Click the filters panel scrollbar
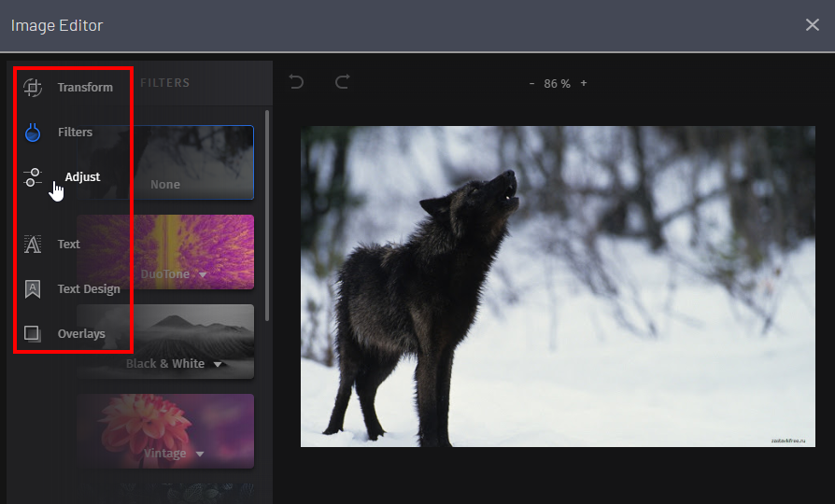The width and height of the screenshot is (835, 504). (x=268, y=215)
